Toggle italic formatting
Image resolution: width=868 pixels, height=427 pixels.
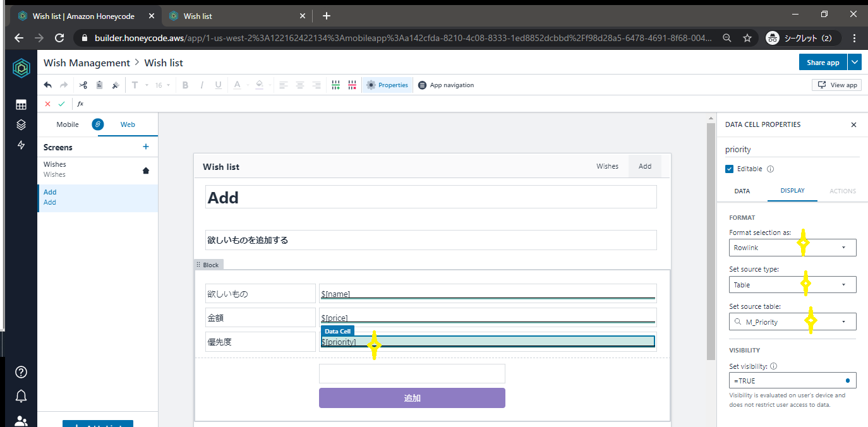pyautogui.click(x=202, y=85)
